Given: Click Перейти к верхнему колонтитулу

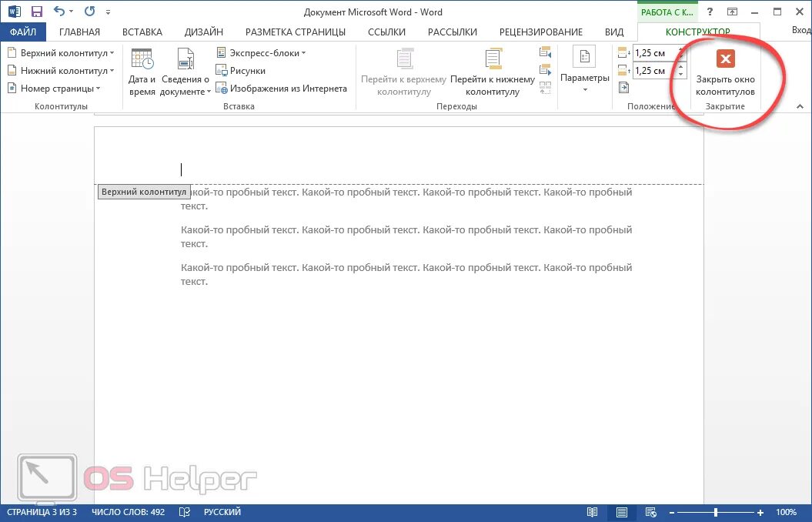Looking at the screenshot, I should (x=403, y=72).
